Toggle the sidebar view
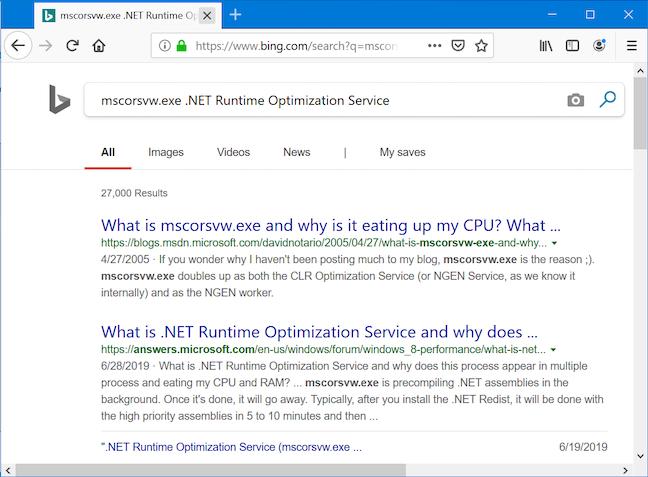 click(572, 45)
